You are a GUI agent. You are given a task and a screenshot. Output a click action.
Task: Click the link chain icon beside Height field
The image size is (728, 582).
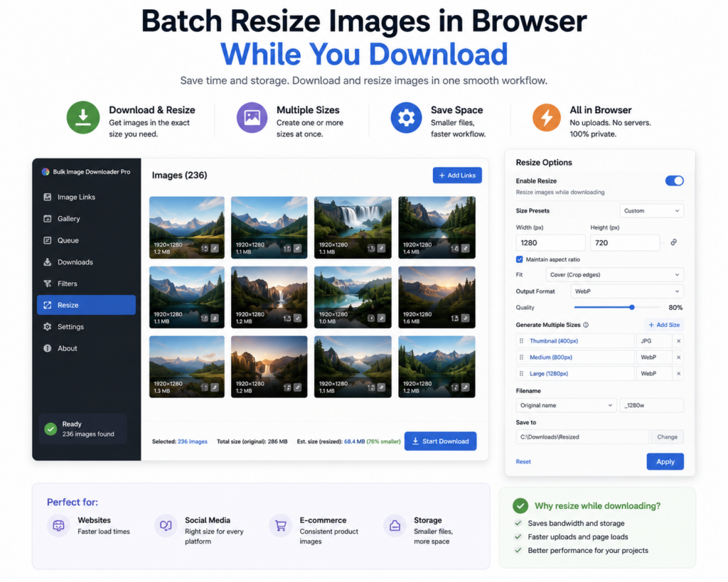[x=674, y=242]
